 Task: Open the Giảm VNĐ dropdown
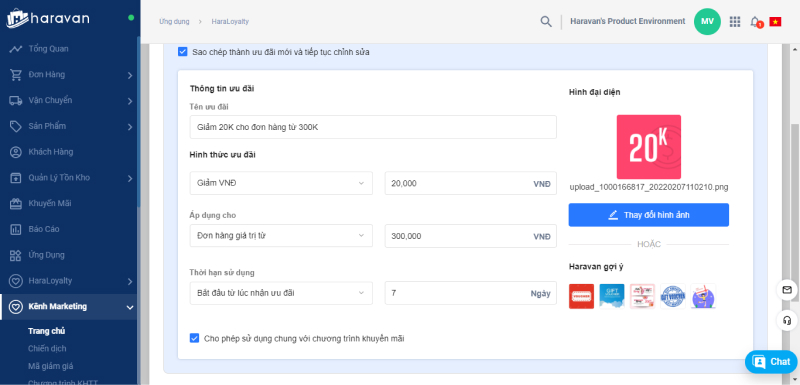click(x=281, y=183)
